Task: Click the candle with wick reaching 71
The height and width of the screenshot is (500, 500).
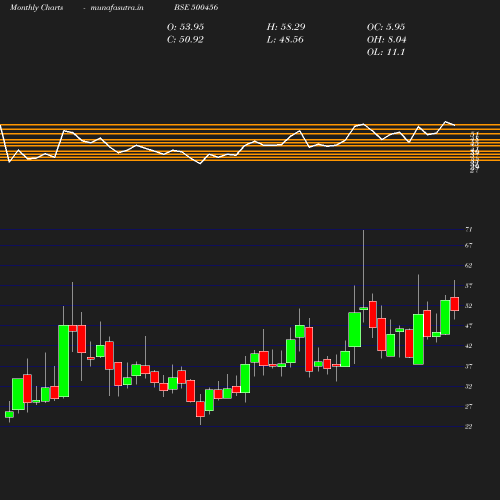Action: point(364,309)
